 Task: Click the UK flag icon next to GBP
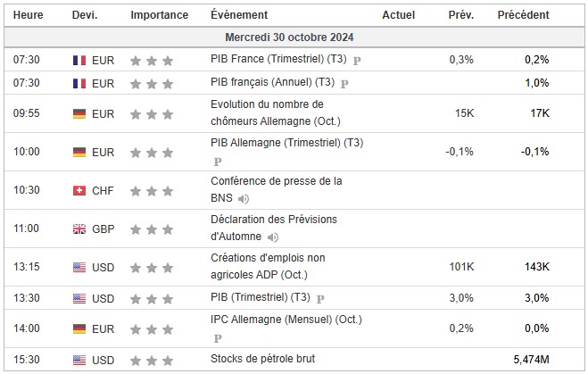pyautogui.click(x=78, y=229)
